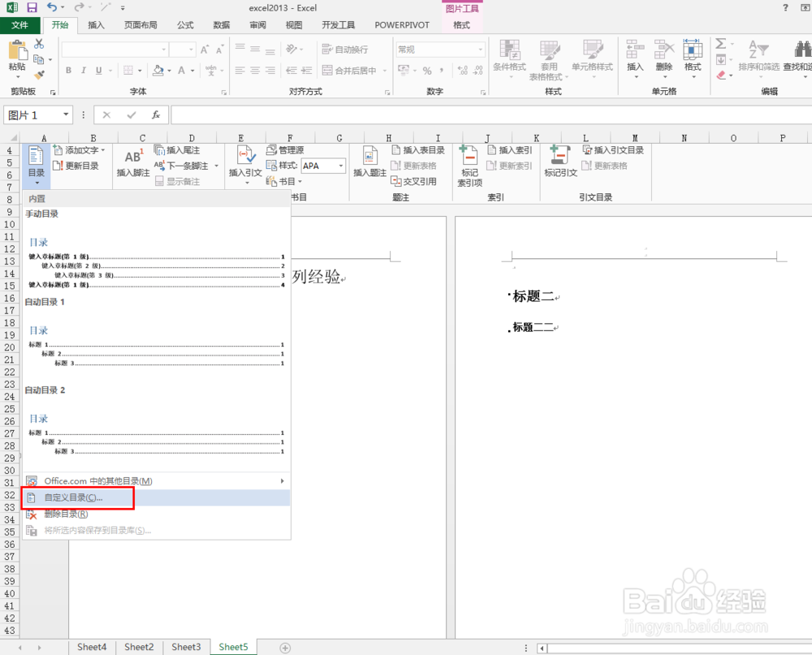Open 套用表格格式 table styles
Viewport: 812px width, 655px height.
pyautogui.click(x=549, y=60)
